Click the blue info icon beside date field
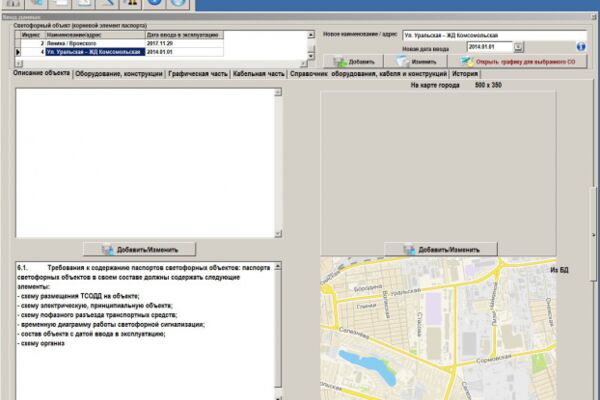Screen dimensions: 600x400 click(x=580, y=47)
